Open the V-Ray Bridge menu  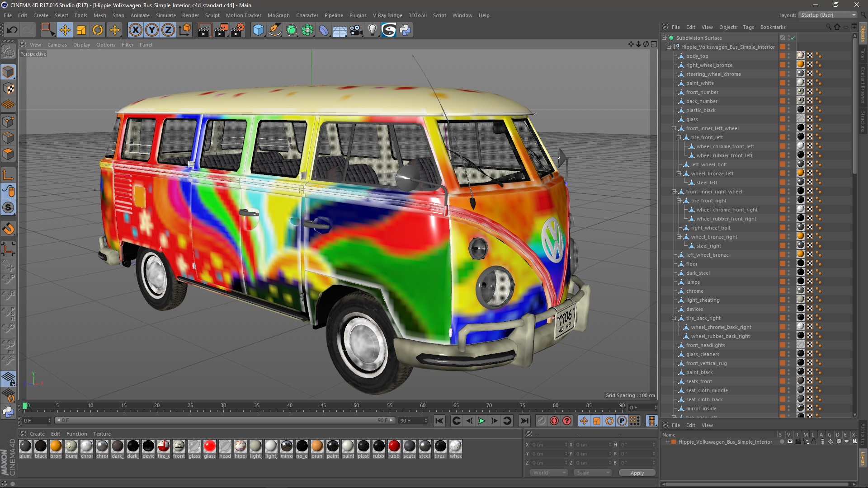[x=387, y=15]
